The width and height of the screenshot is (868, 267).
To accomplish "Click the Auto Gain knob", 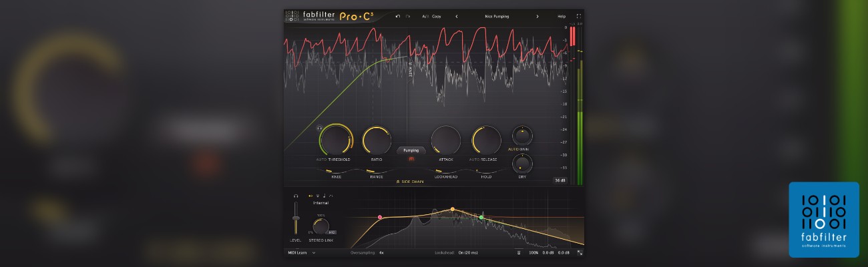I will click(x=522, y=136).
